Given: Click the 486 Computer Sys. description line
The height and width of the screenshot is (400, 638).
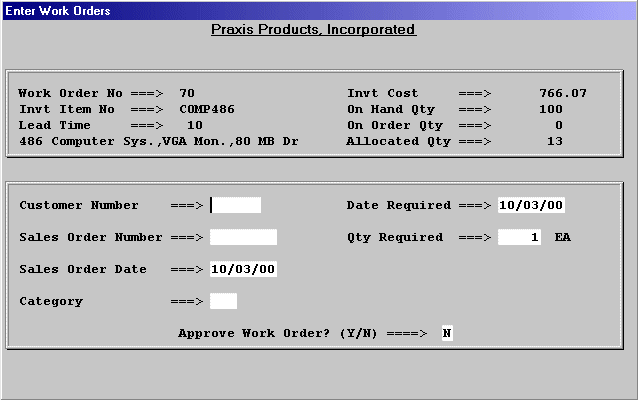Looking at the screenshot, I should [x=159, y=141].
